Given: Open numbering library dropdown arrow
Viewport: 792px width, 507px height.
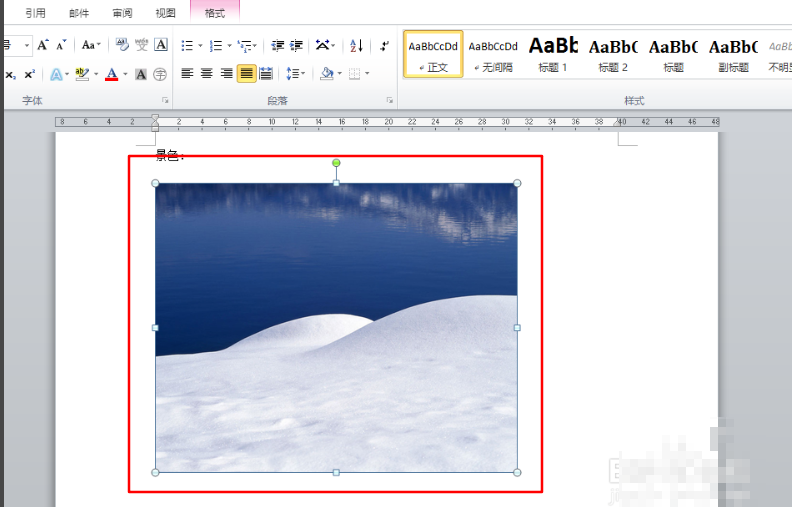Looking at the screenshot, I should [229, 46].
